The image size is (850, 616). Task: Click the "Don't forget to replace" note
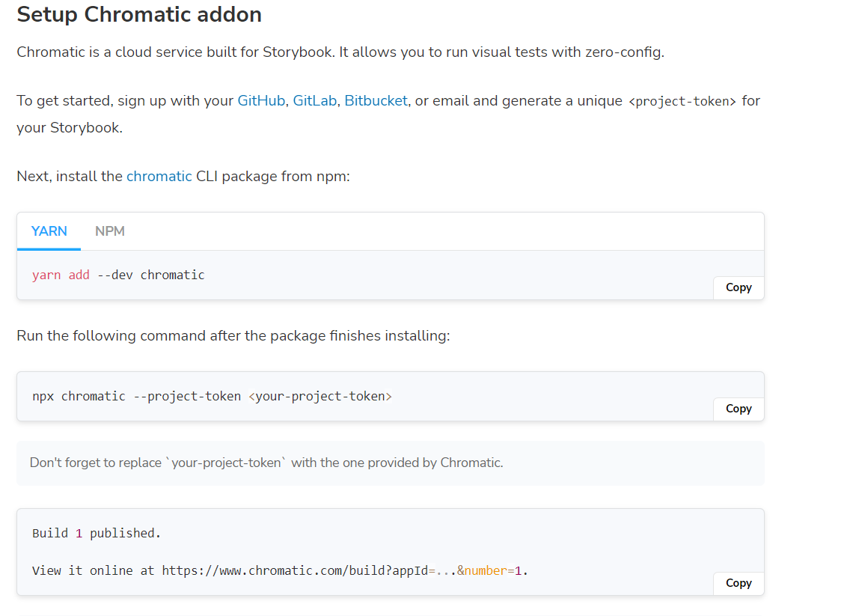pyautogui.click(x=266, y=463)
